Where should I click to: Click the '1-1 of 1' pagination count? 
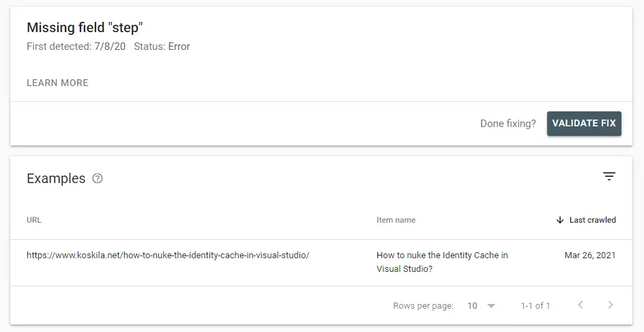[535, 306]
